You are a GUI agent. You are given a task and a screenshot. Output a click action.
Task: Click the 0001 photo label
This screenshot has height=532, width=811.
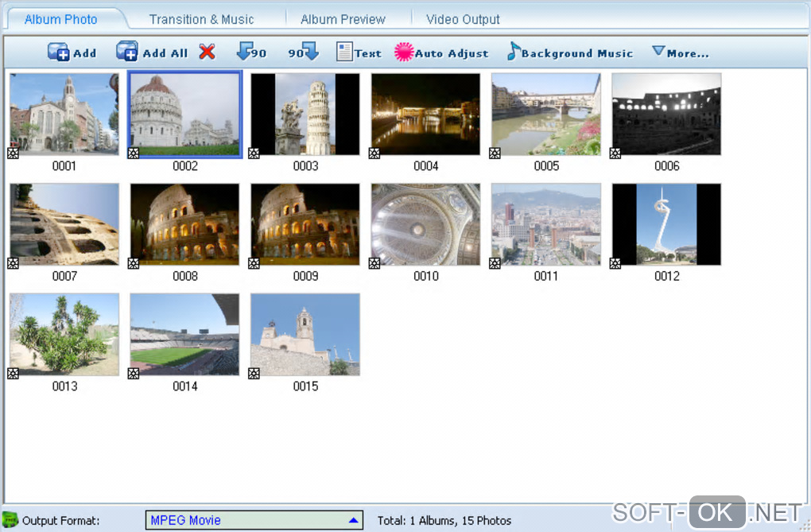point(64,166)
